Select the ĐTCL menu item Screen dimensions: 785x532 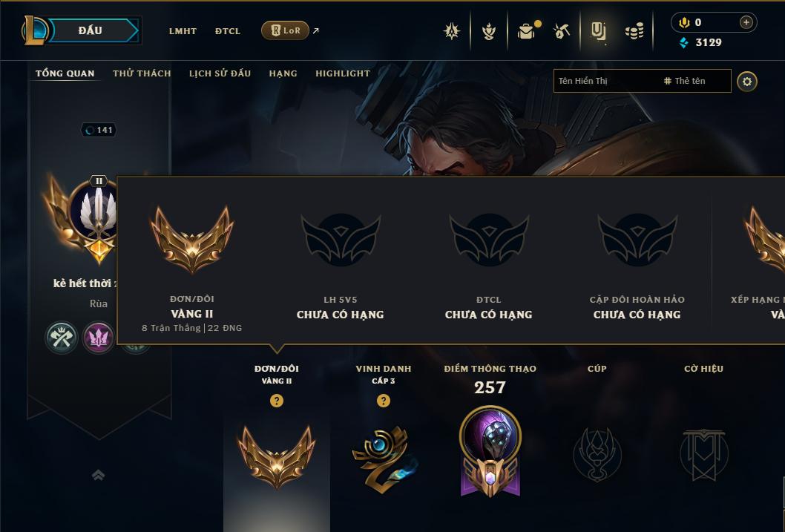(x=228, y=31)
